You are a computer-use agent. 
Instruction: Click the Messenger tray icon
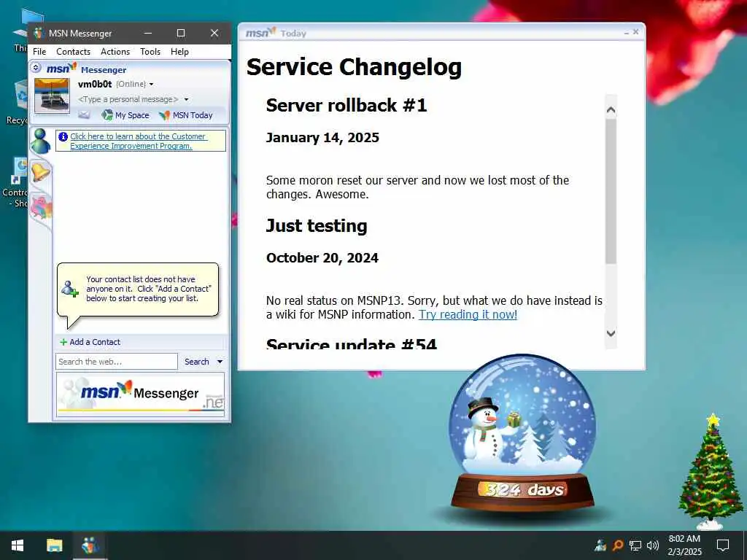point(600,545)
